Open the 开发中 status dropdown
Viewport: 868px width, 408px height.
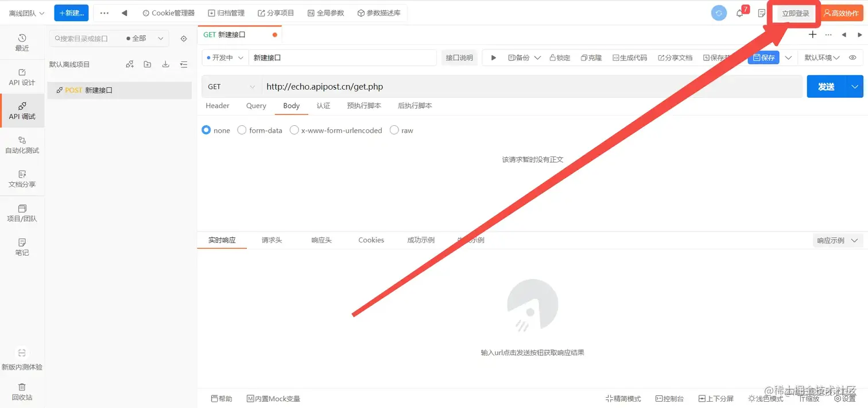(225, 57)
